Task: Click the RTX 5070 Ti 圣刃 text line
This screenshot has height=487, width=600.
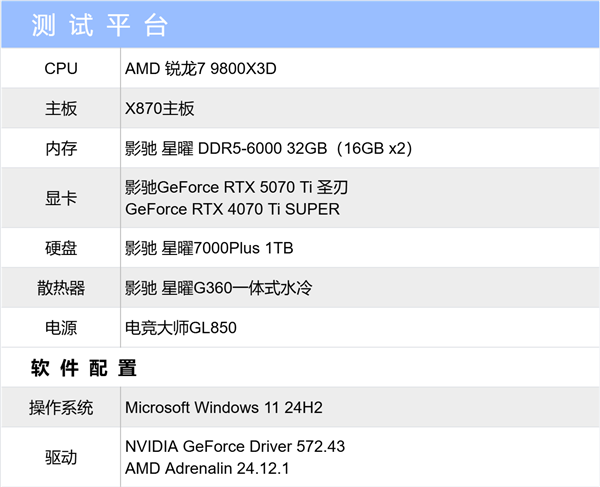Action: (237, 187)
